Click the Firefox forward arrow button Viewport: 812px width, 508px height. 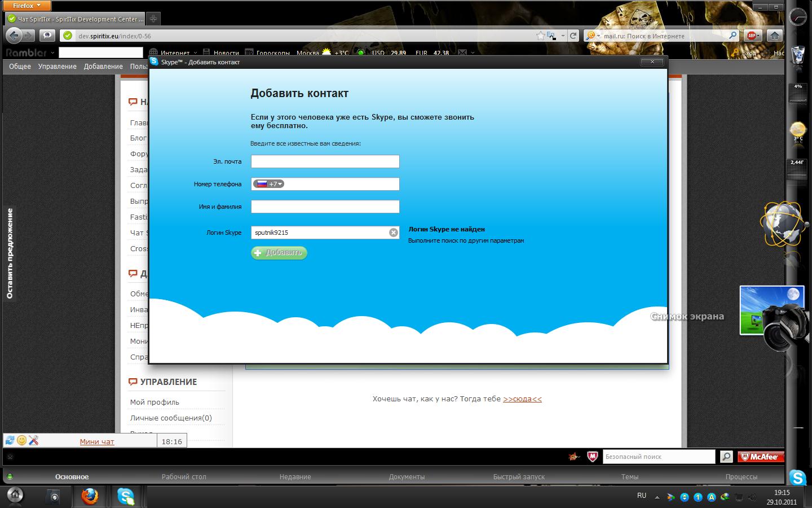tap(28, 36)
